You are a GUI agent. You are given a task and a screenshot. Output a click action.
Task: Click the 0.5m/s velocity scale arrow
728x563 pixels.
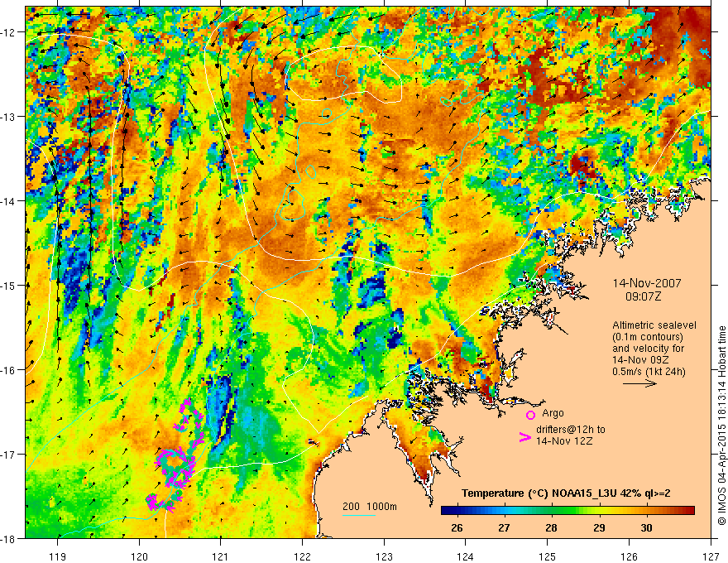coord(639,383)
